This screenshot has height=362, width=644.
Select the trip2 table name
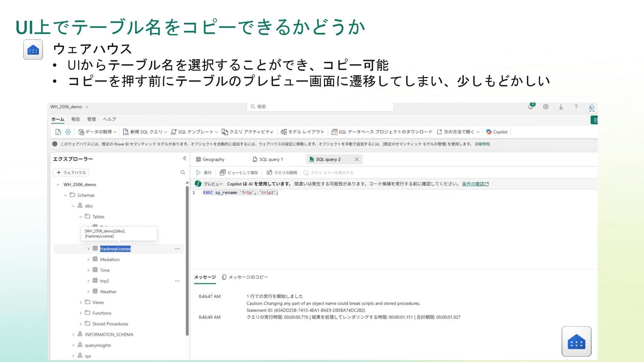104,281
